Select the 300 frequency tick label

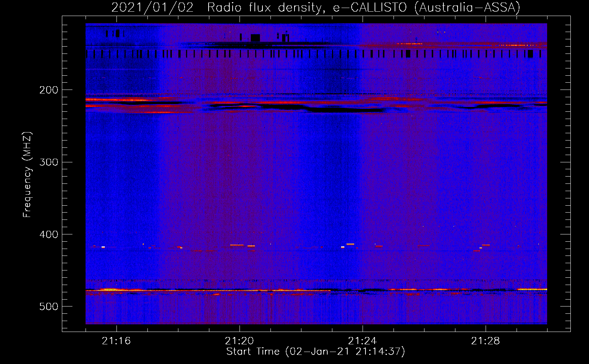tap(49, 162)
